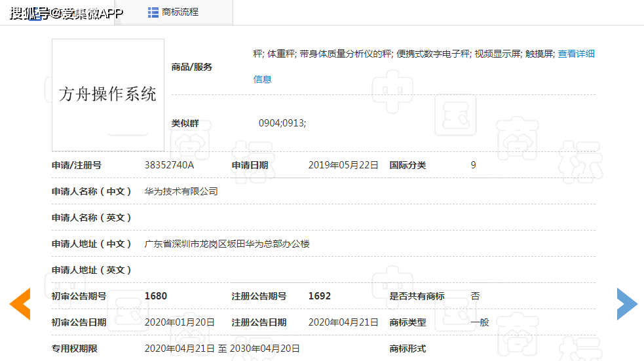This screenshot has height=361, width=644.
Task: Click the 申请人名称（英文） label
Action: 92,218
